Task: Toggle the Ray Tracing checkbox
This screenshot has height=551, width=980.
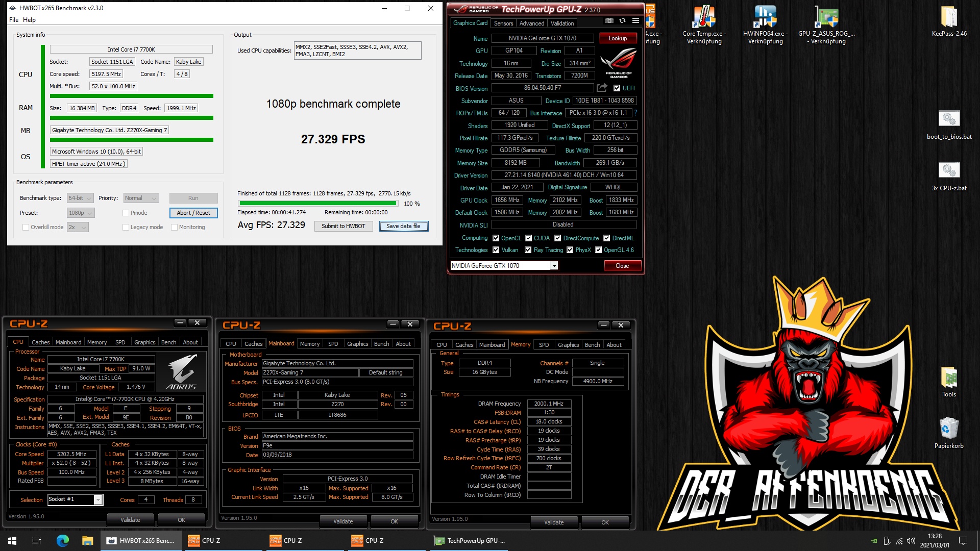Action: click(528, 249)
